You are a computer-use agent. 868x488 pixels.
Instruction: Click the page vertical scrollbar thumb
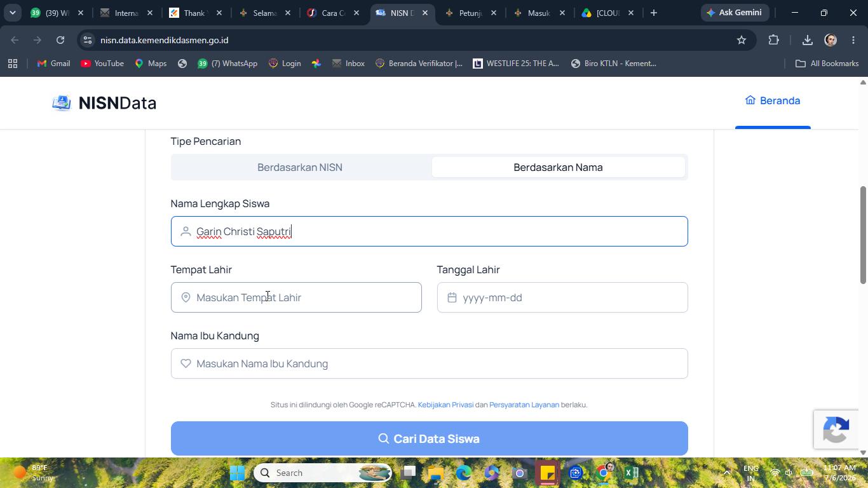click(x=863, y=235)
